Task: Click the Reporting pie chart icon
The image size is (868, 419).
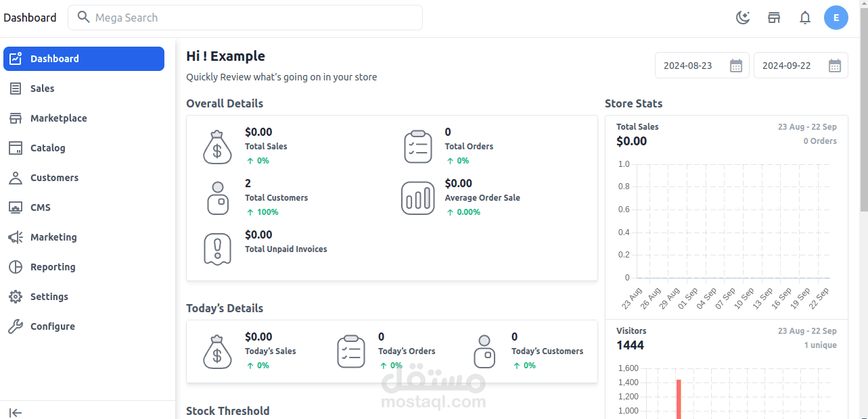Action: tap(16, 267)
